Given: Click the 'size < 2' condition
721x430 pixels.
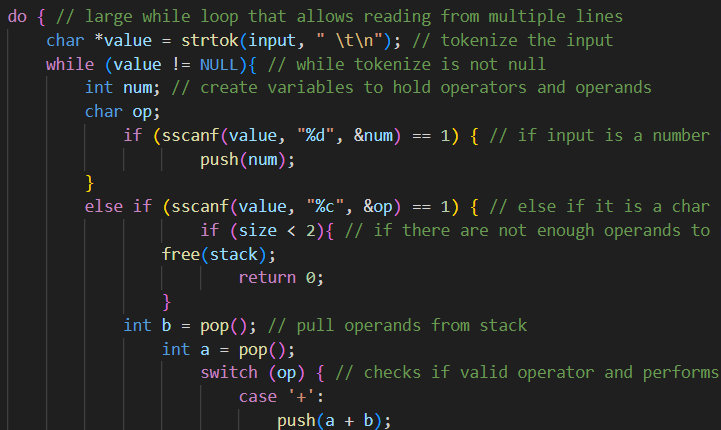Looking at the screenshot, I should click(x=269, y=231).
